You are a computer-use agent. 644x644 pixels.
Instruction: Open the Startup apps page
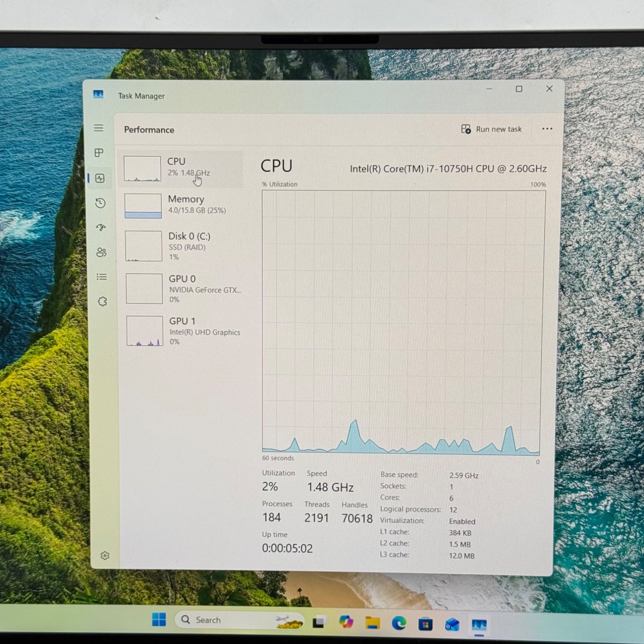point(101,228)
